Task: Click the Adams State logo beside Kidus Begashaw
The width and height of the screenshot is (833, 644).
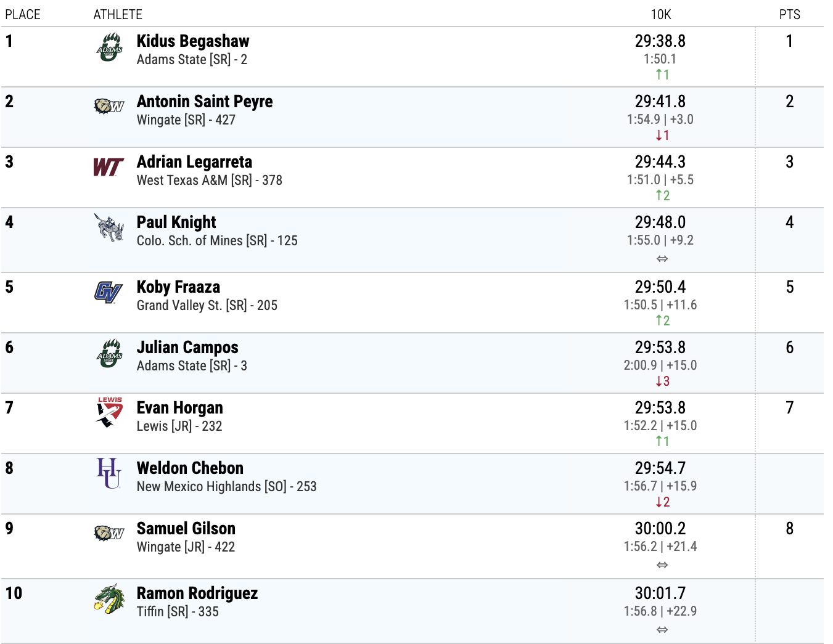Action: [x=109, y=47]
